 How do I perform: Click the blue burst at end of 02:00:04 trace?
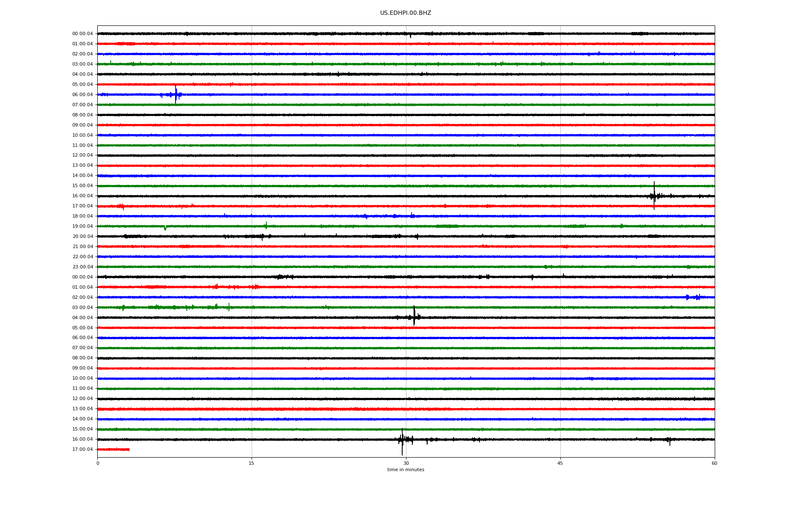[x=694, y=297]
